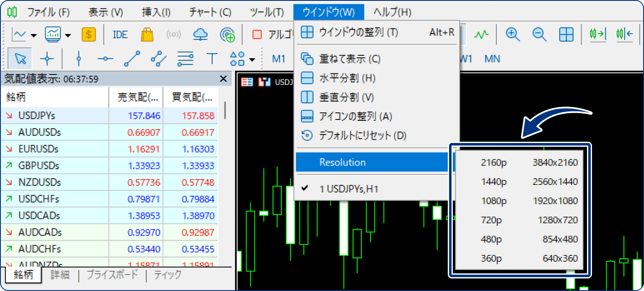Screen dimensions: 644x291
Task: Select 2160p 3840x2160 resolution
Action: [x=519, y=163]
